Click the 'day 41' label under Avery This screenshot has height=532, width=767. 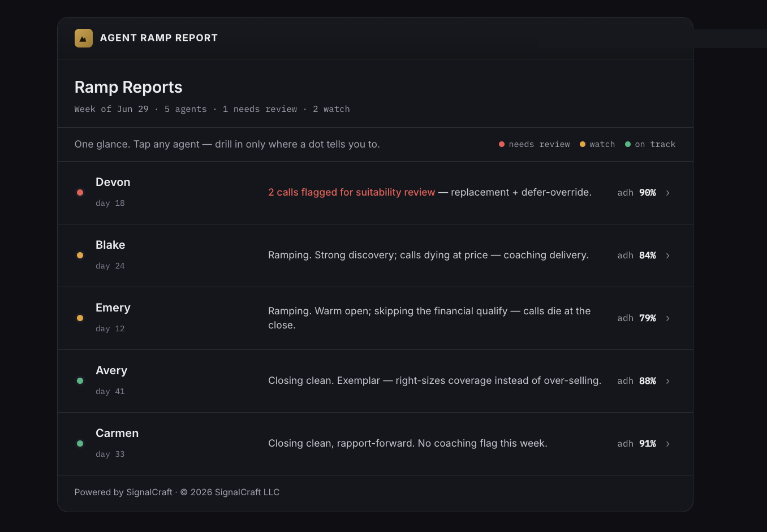110,391
